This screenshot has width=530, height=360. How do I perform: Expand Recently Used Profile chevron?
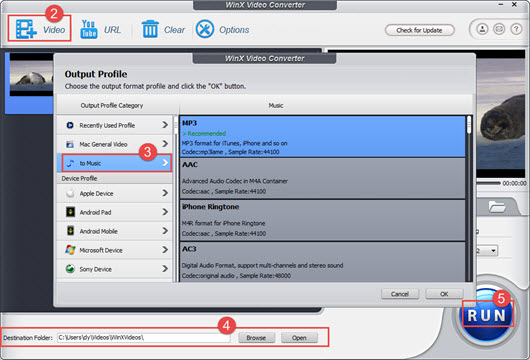[x=165, y=125]
